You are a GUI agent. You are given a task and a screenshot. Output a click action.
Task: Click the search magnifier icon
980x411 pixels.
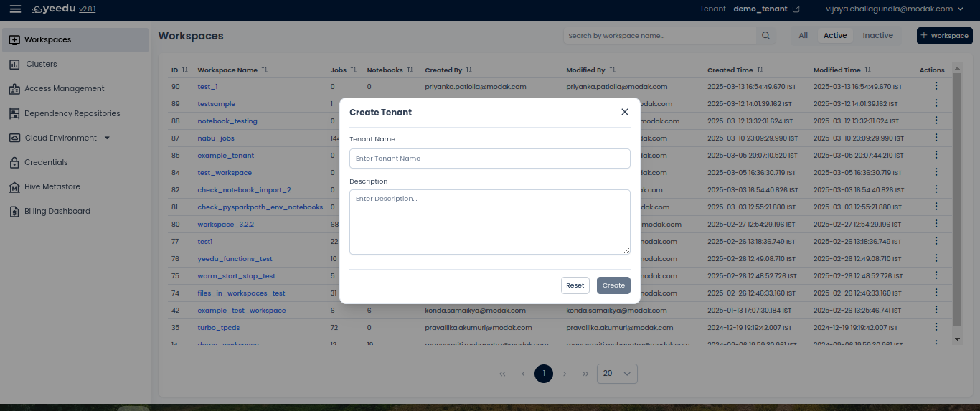click(766, 36)
